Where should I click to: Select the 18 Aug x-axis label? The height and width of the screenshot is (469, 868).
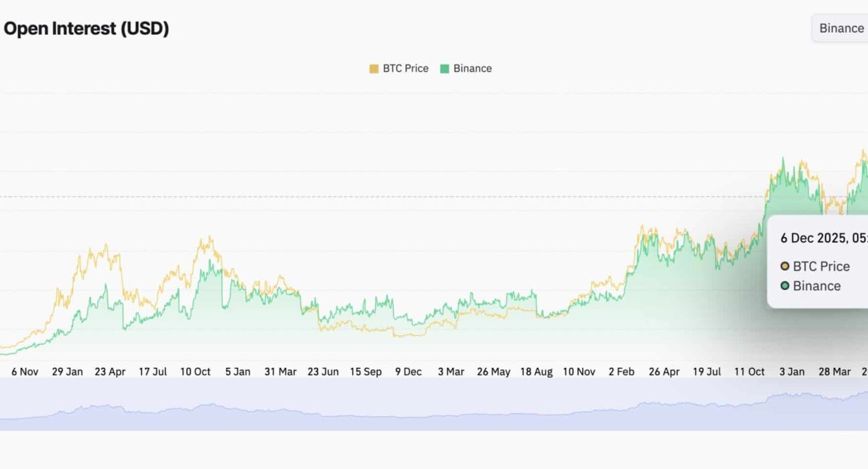tap(536, 372)
